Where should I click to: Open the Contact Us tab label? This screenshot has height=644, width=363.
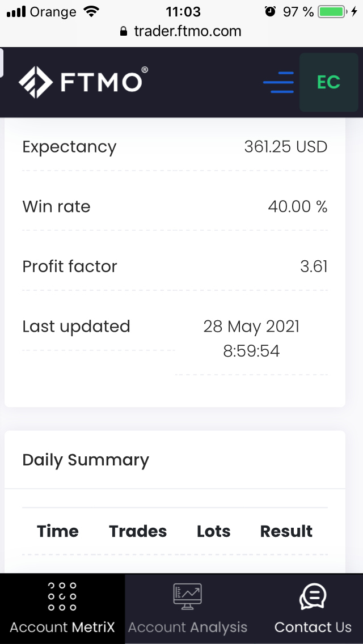coord(313,628)
